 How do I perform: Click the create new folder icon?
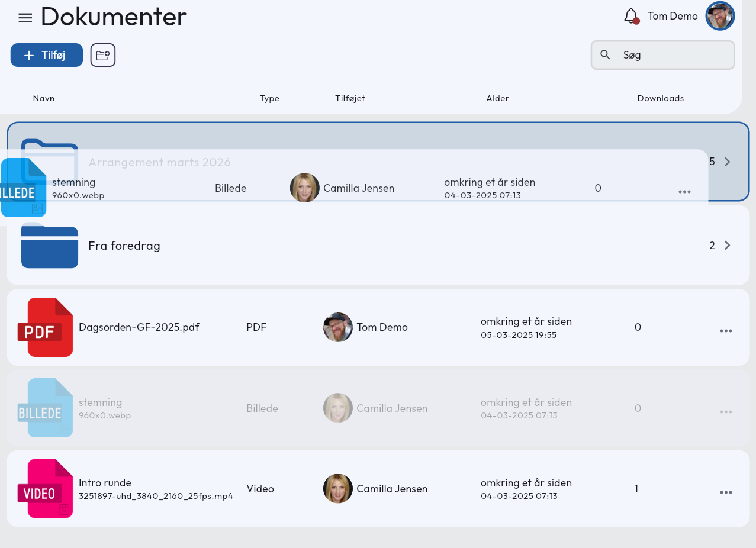103,55
